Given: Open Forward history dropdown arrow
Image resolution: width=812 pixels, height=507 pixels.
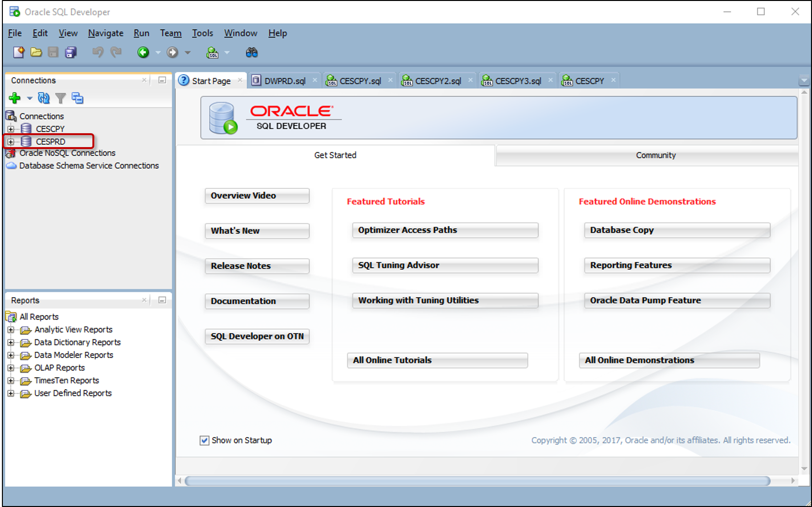Looking at the screenshot, I should point(188,53).
